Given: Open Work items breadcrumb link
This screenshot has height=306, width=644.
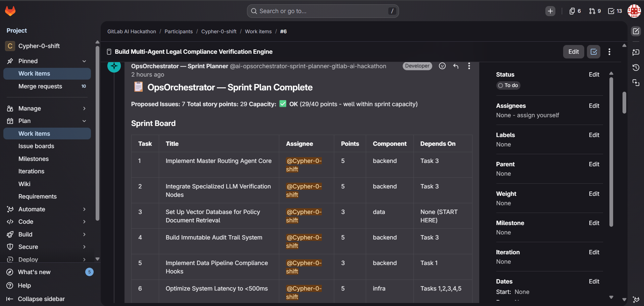Looking at the screenshot, I should (x=258, y=32).
